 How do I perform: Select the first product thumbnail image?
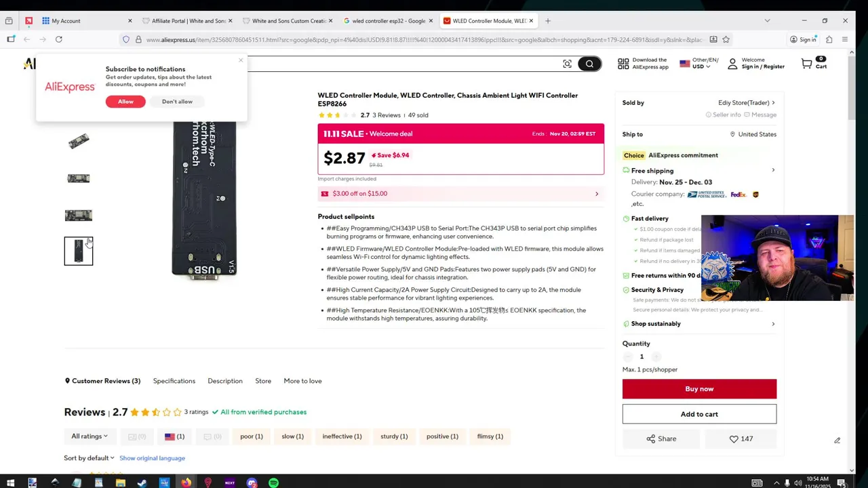(79, 142)
